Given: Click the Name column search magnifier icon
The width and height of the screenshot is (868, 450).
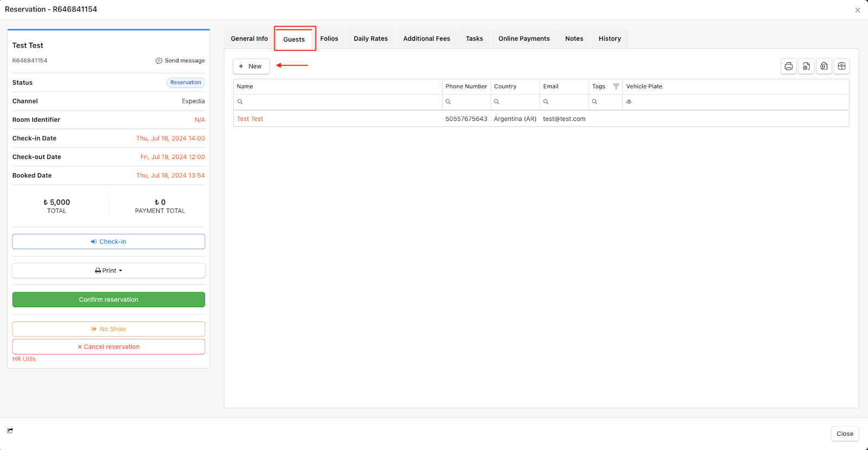Looking at the screenshot, I should (240, 102).
